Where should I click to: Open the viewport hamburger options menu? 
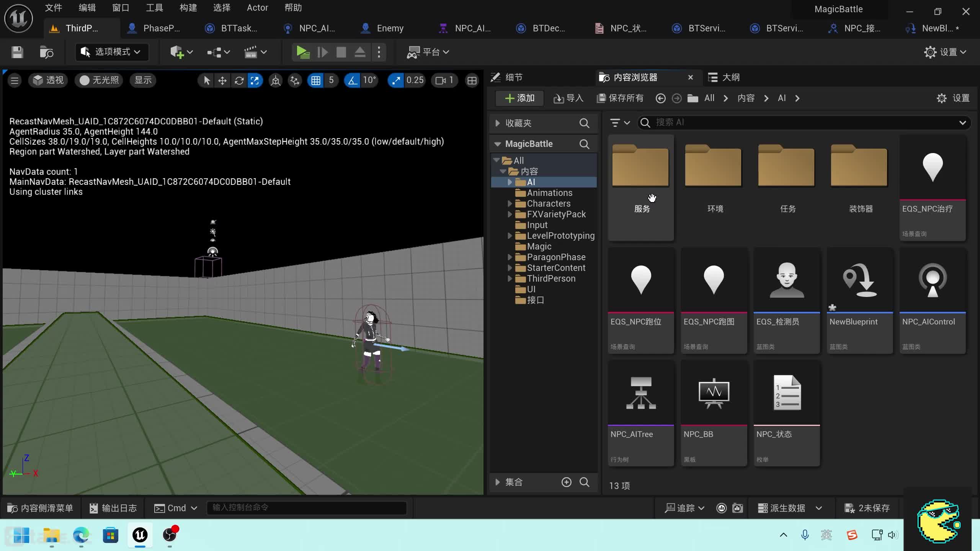pos(15,80)
